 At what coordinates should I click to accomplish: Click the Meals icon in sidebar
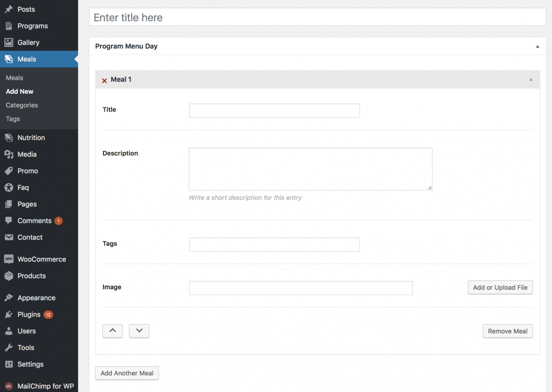coord(9,59)
